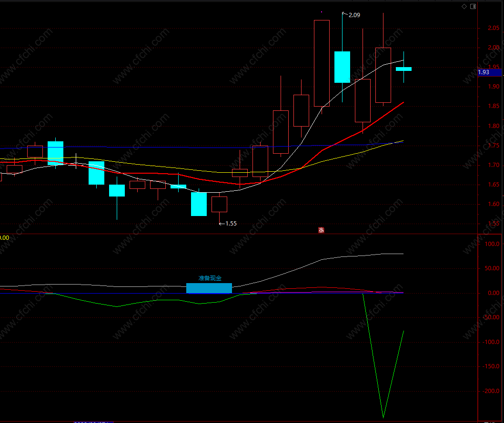Click the low price annotation ←1.55
This screenshot has width=504, height=423.
click(x=228, y=223)
